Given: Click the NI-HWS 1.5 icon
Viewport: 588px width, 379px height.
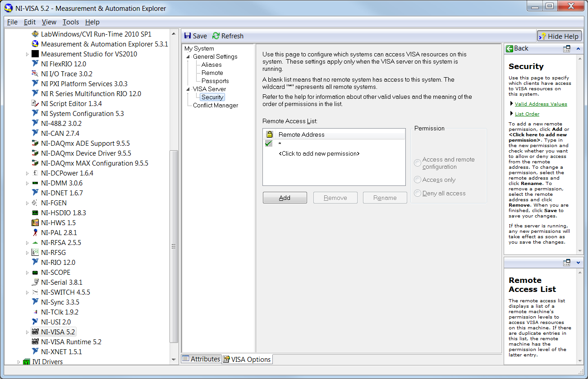Looking at the screenshot, I should (x=35, y=222).
